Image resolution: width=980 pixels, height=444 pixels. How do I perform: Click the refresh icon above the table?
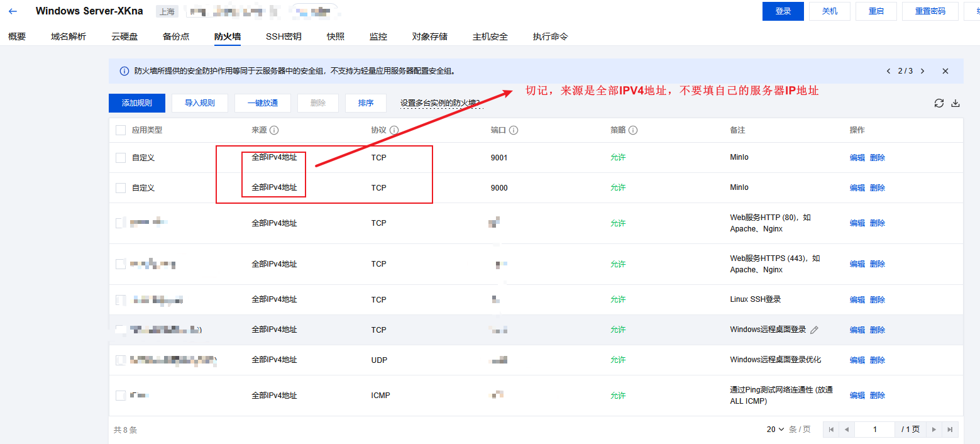(x=939, y=103)
